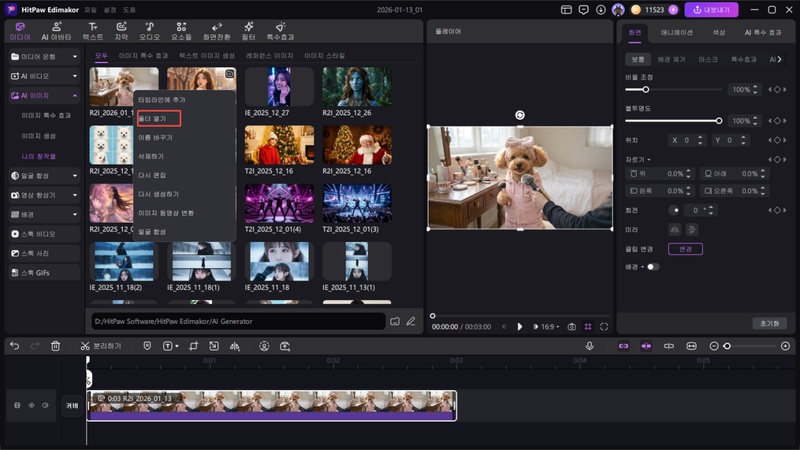Click the 분리하기 (split) scissors tool
The width and height of the screenshot is (800, 450).
coord(100,346)
